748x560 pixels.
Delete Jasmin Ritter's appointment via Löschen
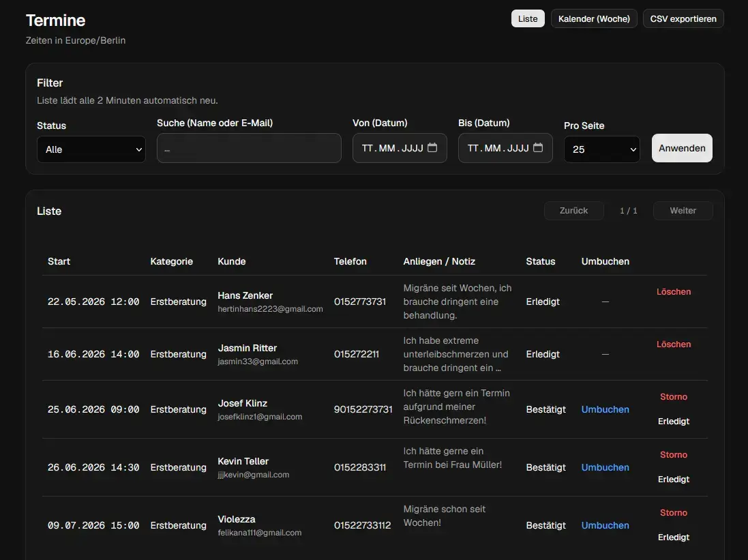[673, 344]
